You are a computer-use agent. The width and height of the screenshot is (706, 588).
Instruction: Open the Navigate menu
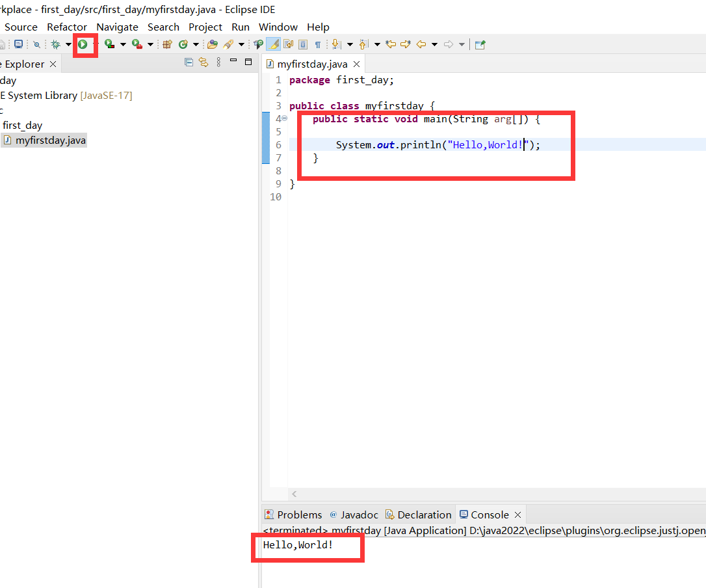(117, 27)
